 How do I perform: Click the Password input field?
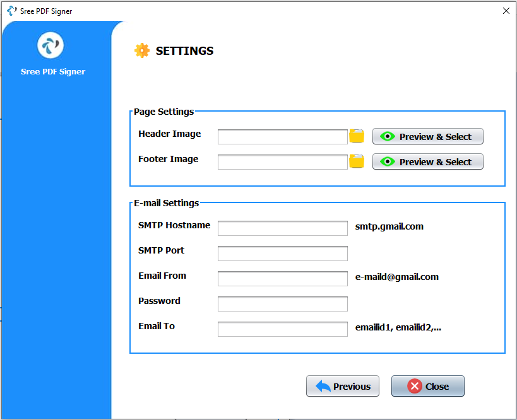point(283,304)
